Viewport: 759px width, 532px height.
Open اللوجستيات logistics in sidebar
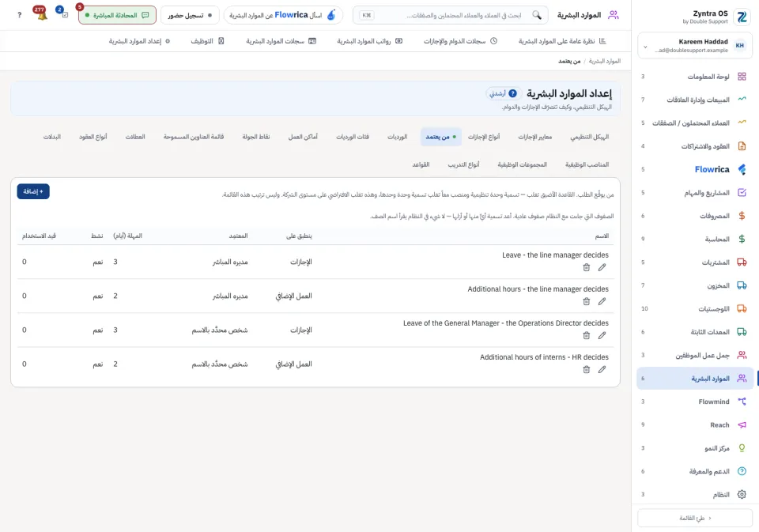695,309
